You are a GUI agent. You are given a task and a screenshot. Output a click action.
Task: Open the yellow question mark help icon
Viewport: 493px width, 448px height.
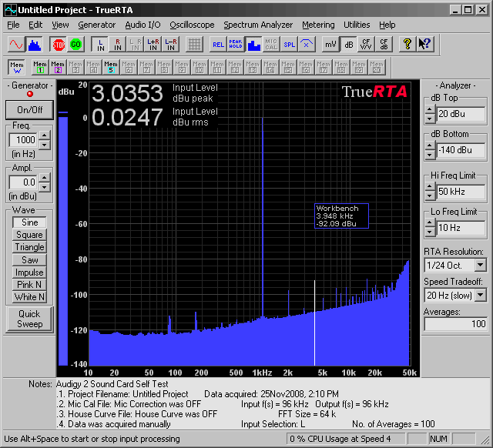coord(407,44)
